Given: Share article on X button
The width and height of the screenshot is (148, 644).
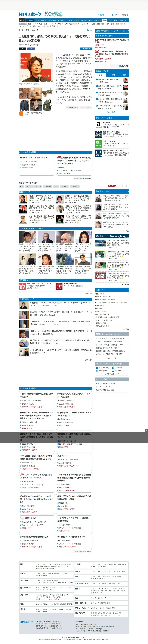Looking at the screenshot, I should (22, 49).
